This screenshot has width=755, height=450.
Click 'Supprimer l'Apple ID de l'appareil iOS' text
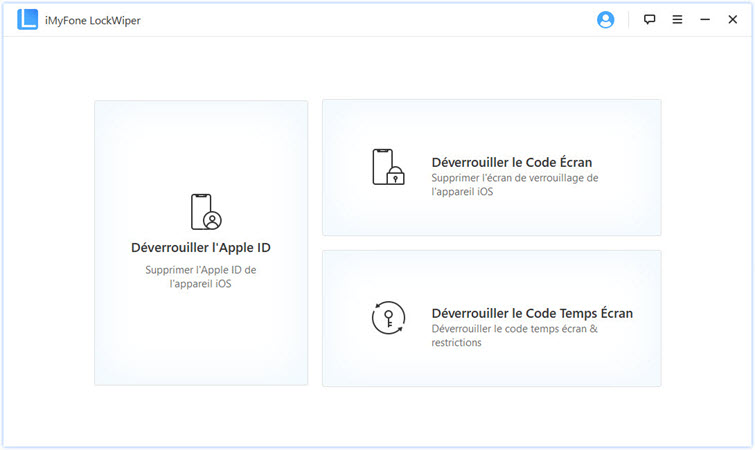201,277
